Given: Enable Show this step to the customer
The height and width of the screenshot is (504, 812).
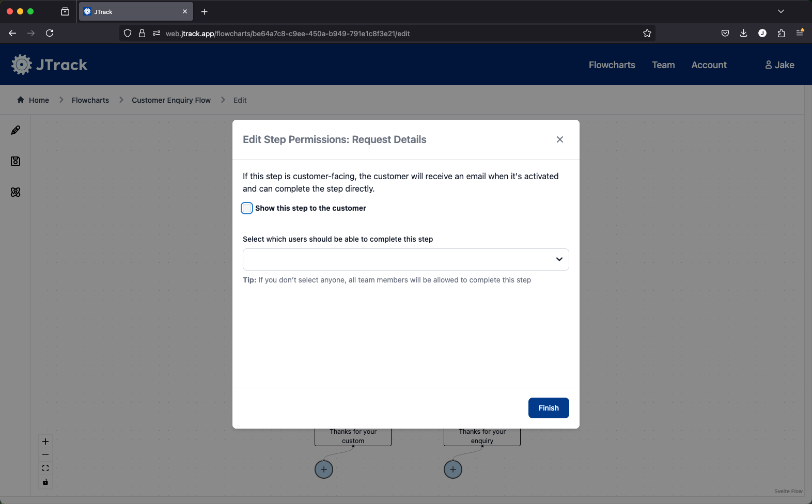Looking at the screenshot, I should click(247, 208).
